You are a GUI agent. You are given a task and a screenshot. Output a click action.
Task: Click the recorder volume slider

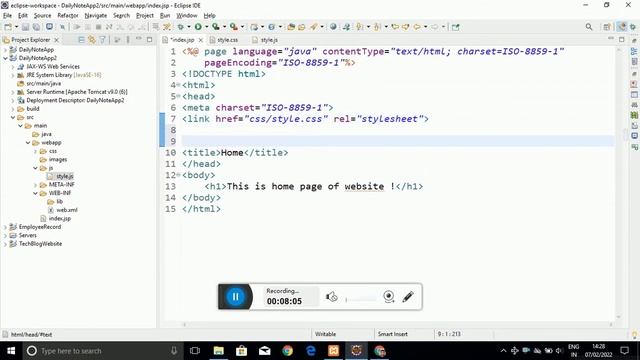pos(361,299)
